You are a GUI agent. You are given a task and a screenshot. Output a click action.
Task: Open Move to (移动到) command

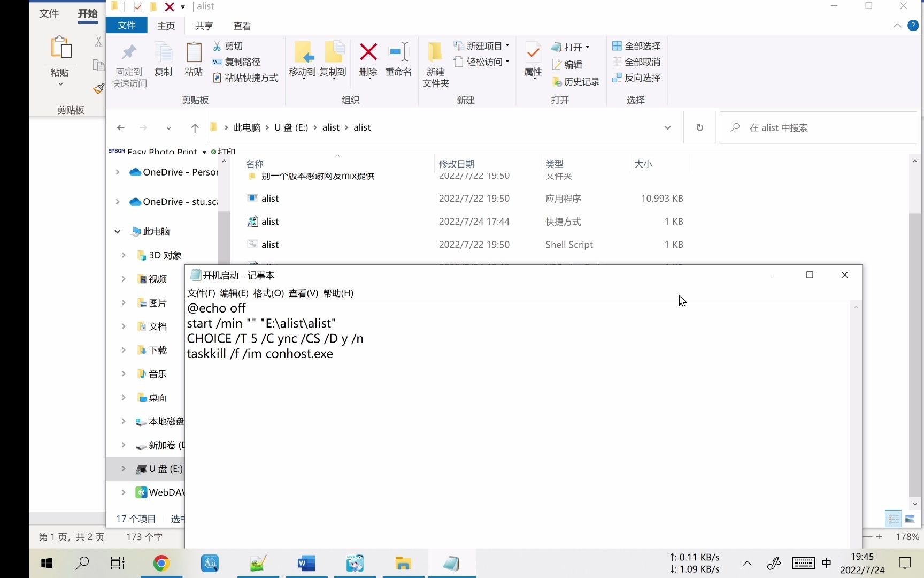[x=303, y=60]
